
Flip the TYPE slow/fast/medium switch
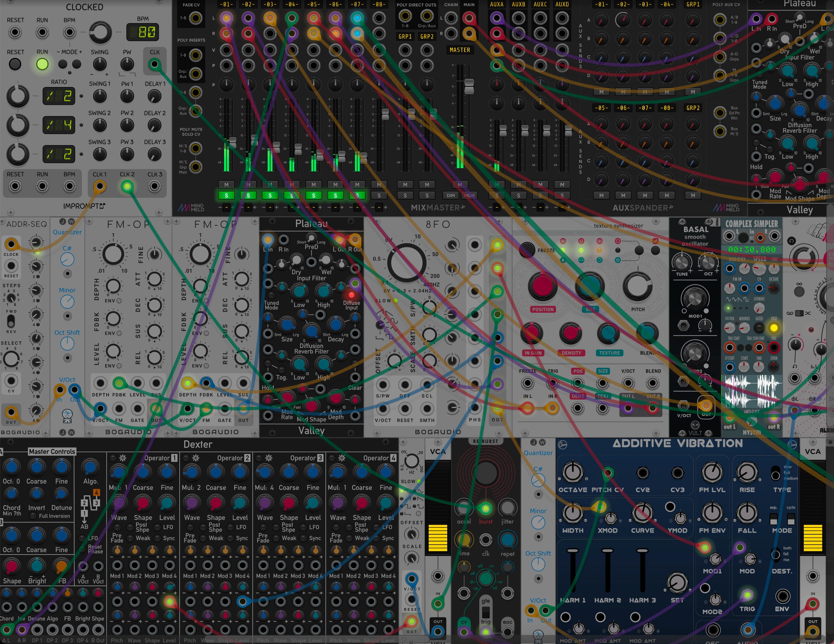pos(776,473)
